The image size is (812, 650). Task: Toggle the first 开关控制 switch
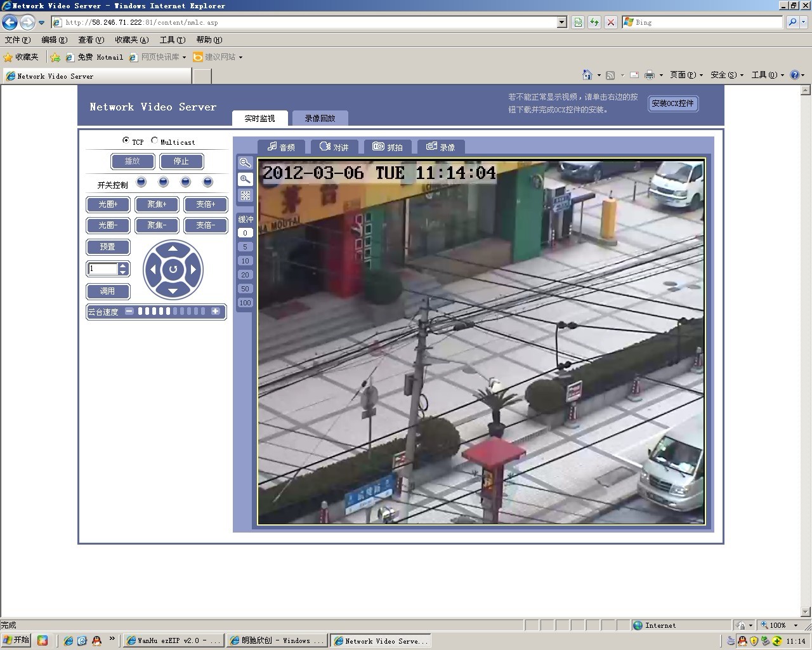[141, 182]
